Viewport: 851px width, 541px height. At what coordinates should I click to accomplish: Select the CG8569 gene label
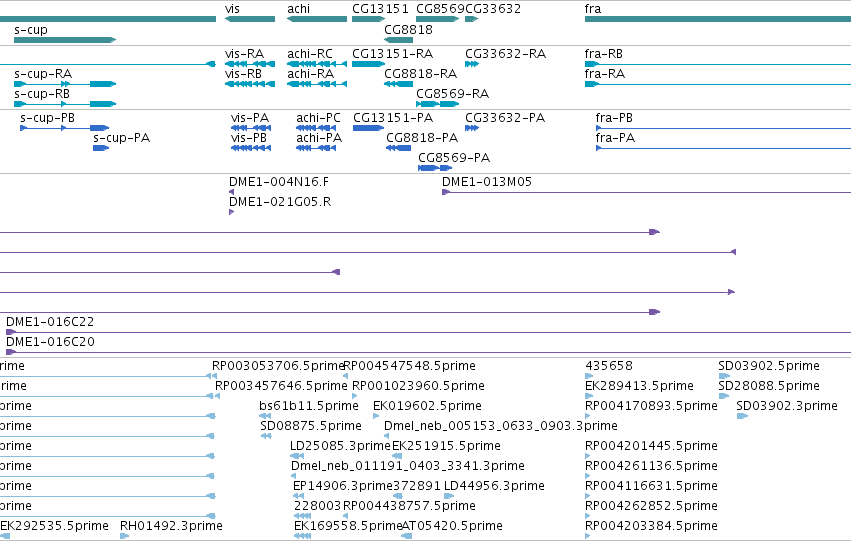coord(440,9)
